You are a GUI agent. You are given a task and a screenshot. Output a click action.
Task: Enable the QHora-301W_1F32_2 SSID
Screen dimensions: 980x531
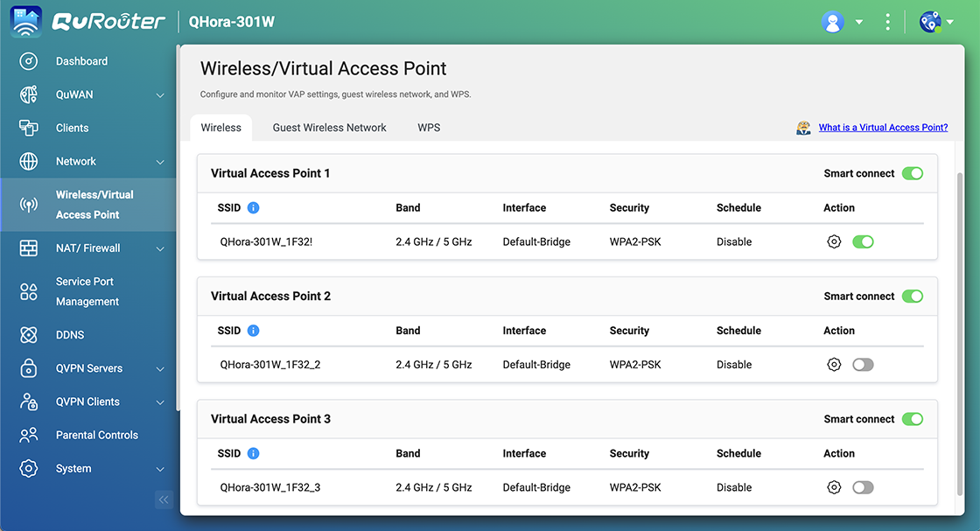863,364
